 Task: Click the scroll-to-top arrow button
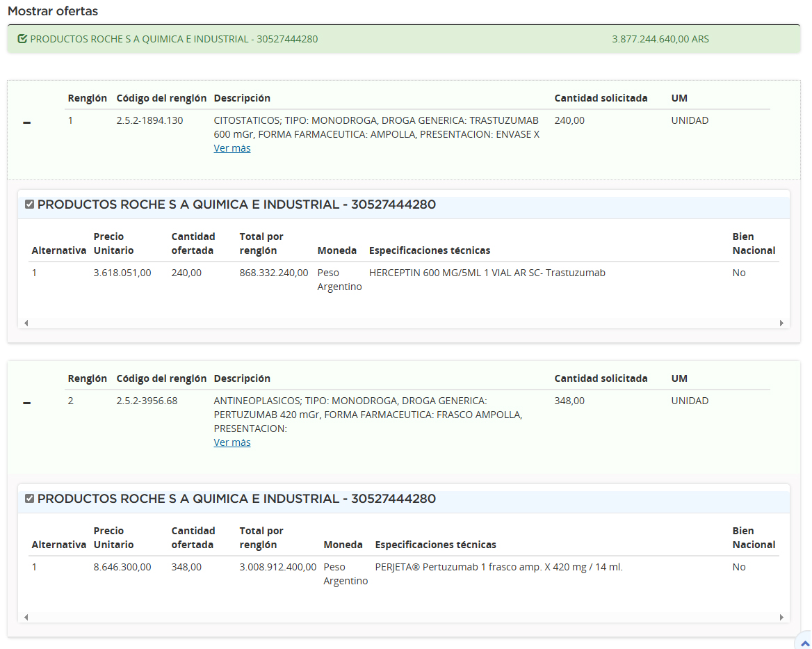(804, 643)
